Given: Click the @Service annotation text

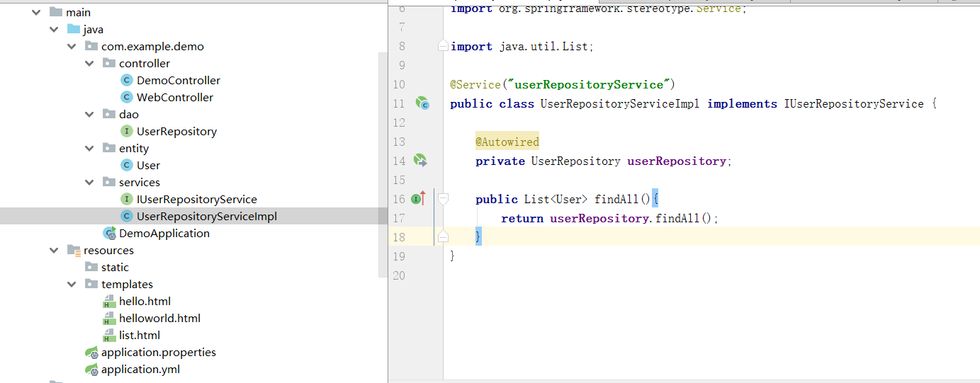Looking at the screenshot, I should 475,84.
